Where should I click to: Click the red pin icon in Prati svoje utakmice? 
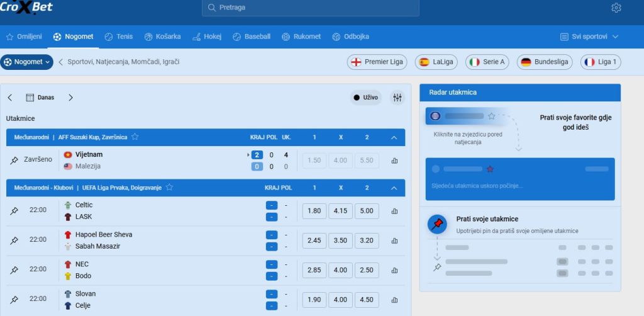[x=438, y=224]
